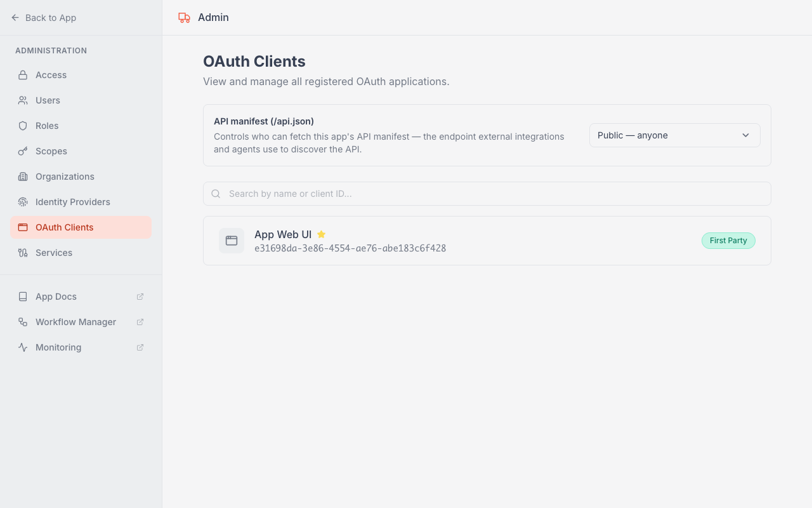Open Organizations in the sidebar

pyautogui.click(x=81, y=177)
